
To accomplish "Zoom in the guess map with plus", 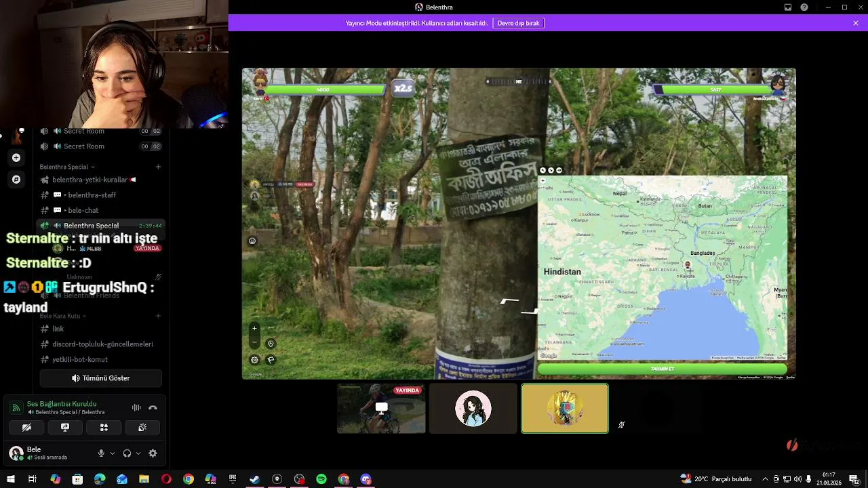I will [542, 181].
